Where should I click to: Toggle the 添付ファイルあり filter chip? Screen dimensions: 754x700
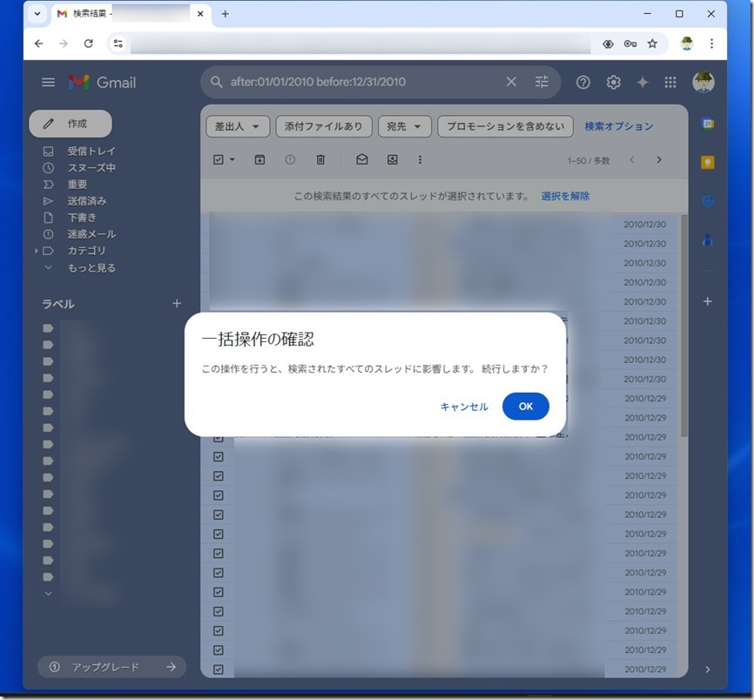click(324, 126)
